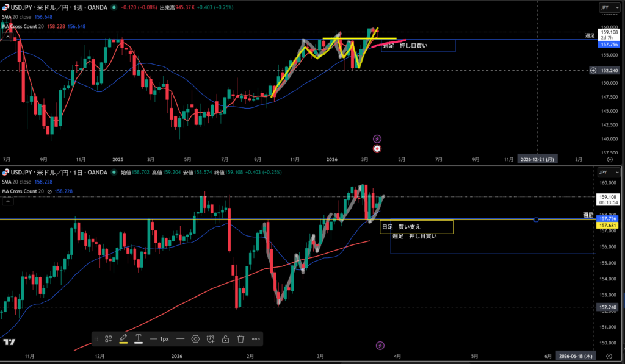This screenshot has height=364, width=625.
Task: Open the line style dropdown
Action: click(x=181, y=338)
